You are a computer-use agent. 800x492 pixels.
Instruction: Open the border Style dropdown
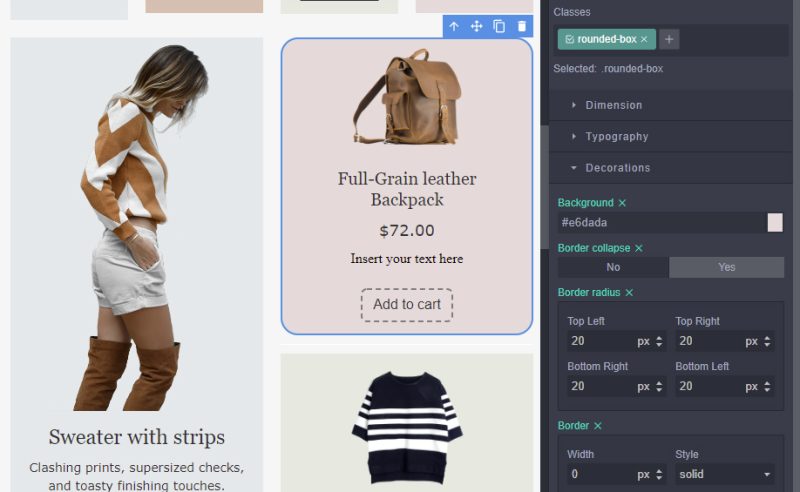coord(724,474)
